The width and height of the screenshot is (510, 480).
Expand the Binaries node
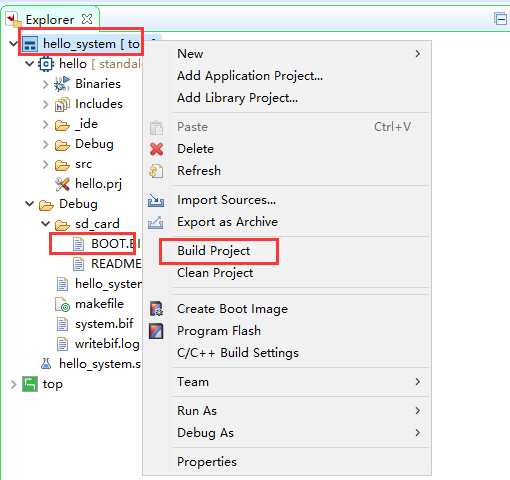pos(46,84)
